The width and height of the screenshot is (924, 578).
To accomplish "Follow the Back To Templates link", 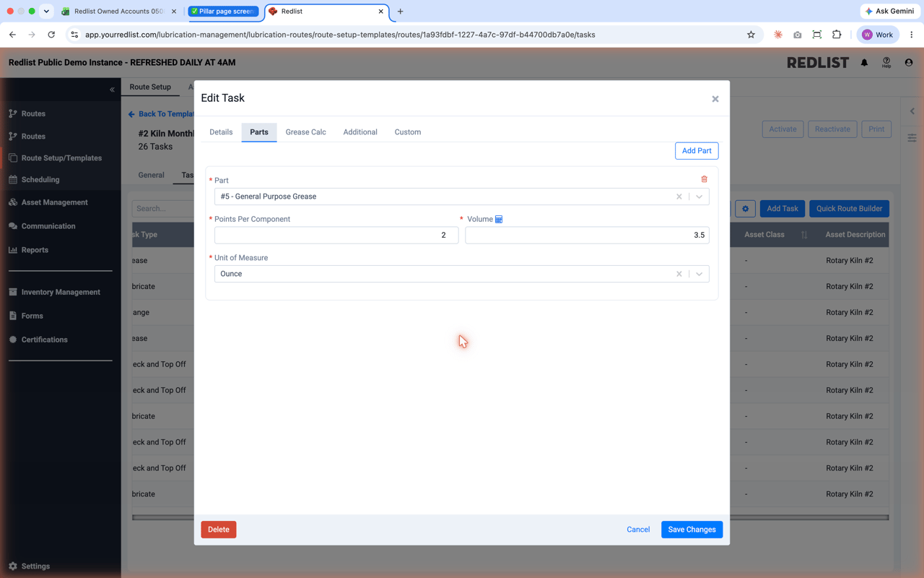I will pyautogui.click(x=161, y=114).
